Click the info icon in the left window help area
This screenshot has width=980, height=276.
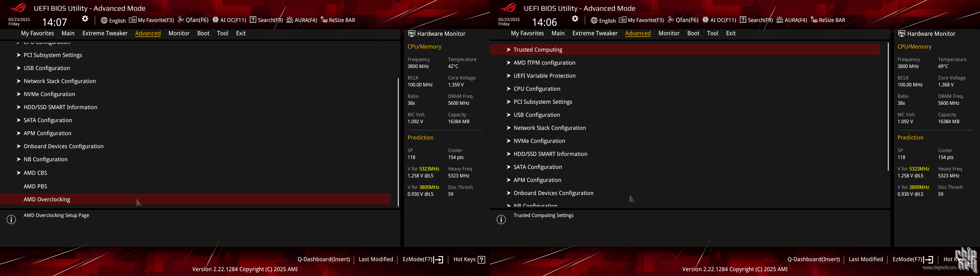(11, 220)
